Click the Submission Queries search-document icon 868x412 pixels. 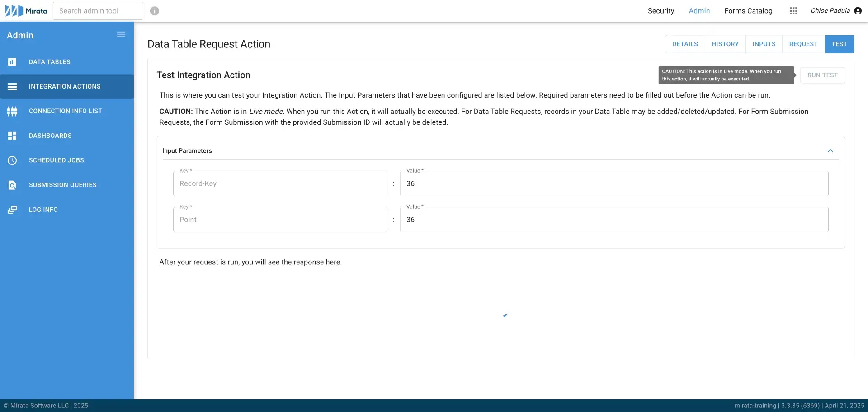12,185
